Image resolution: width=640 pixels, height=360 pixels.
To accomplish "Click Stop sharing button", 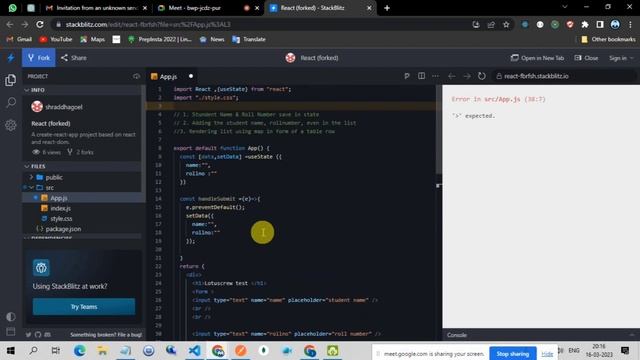I will point(513,354).
